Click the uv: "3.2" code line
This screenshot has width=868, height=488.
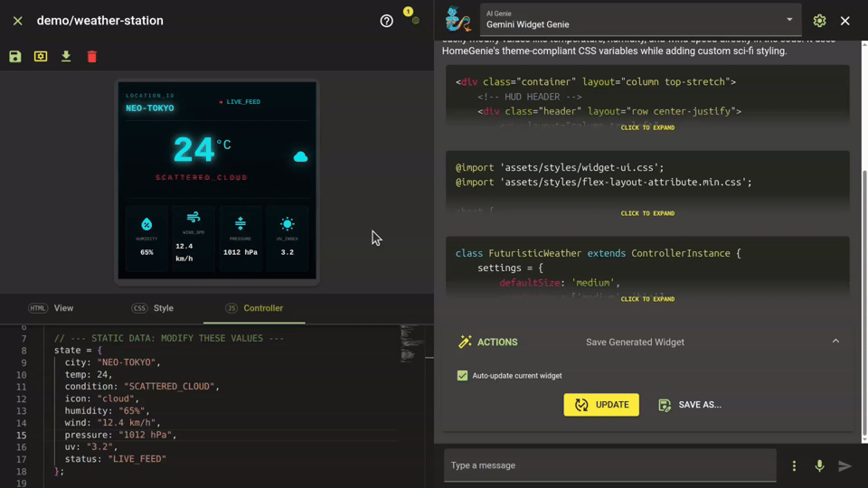[x=91, y=447]
